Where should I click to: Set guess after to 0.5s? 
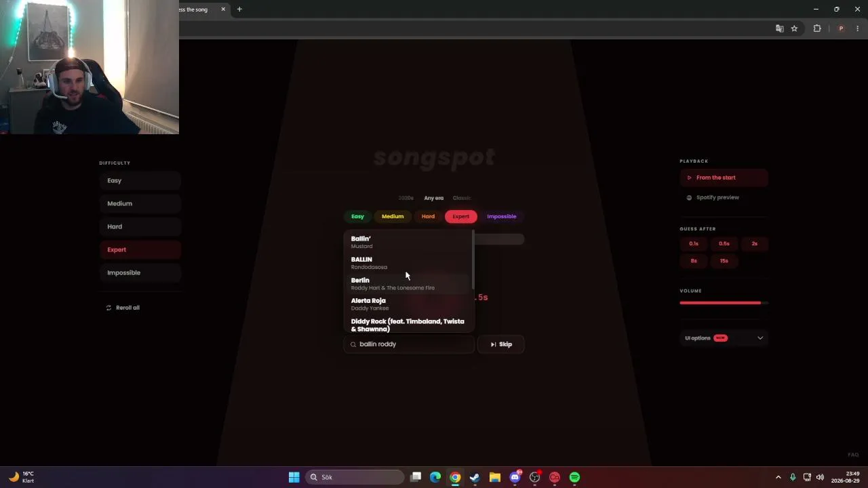pos(724,244)
